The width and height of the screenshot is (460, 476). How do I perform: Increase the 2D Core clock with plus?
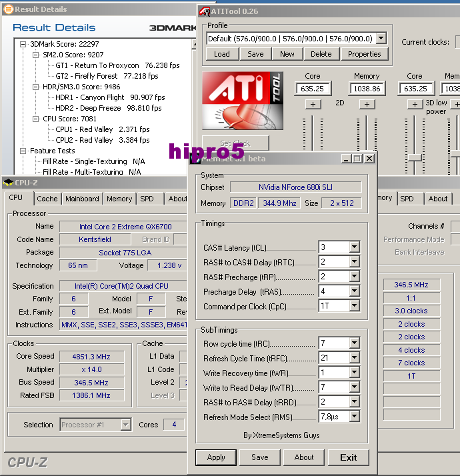coord(313,105)
